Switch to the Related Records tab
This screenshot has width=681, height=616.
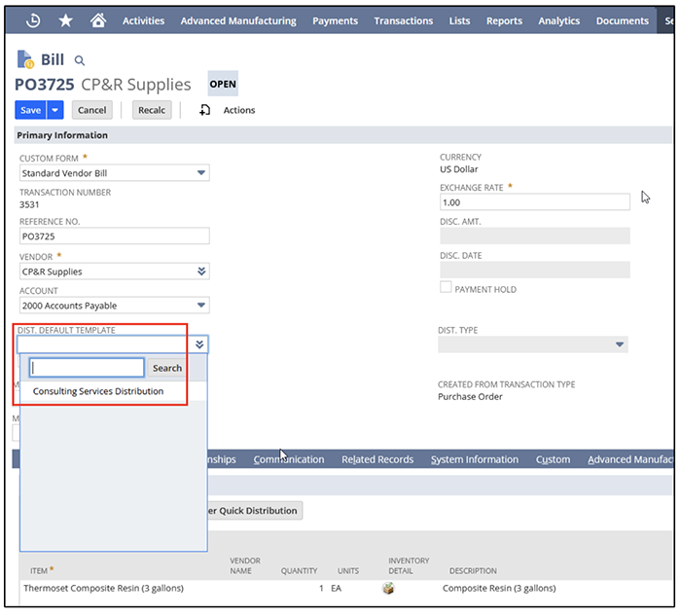coord(376,459)
